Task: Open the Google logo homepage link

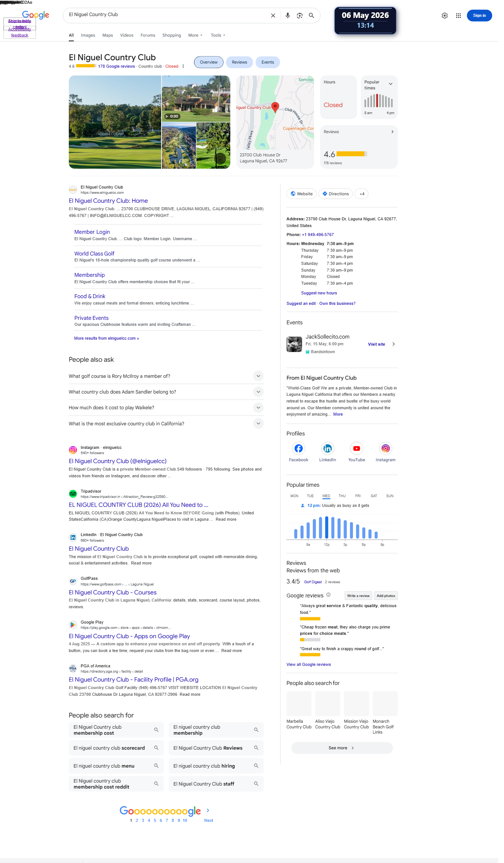Action: 36,15
